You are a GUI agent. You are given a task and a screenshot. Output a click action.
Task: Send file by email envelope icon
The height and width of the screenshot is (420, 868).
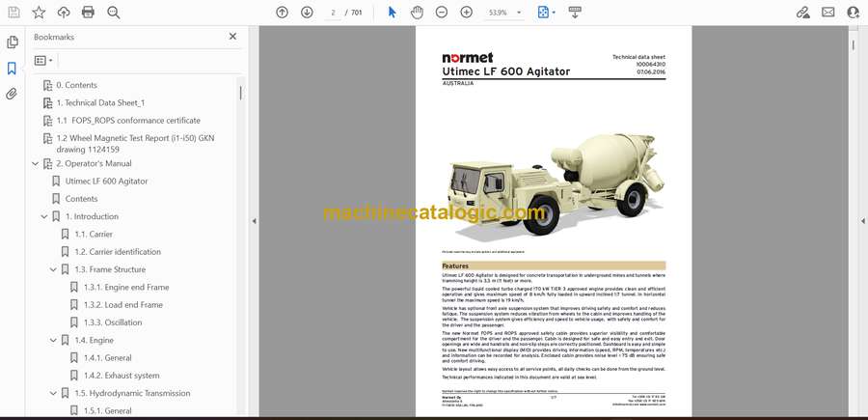tap(828, 13)
